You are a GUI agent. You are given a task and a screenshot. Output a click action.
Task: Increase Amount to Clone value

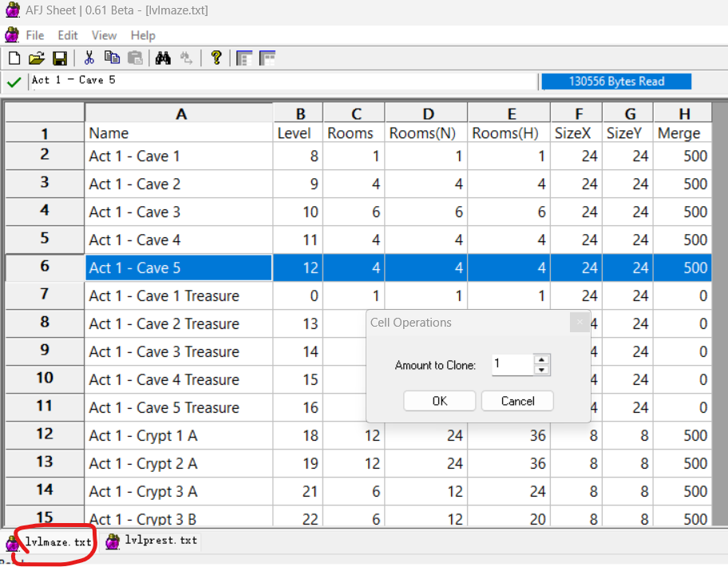click(x=541, y=360)
